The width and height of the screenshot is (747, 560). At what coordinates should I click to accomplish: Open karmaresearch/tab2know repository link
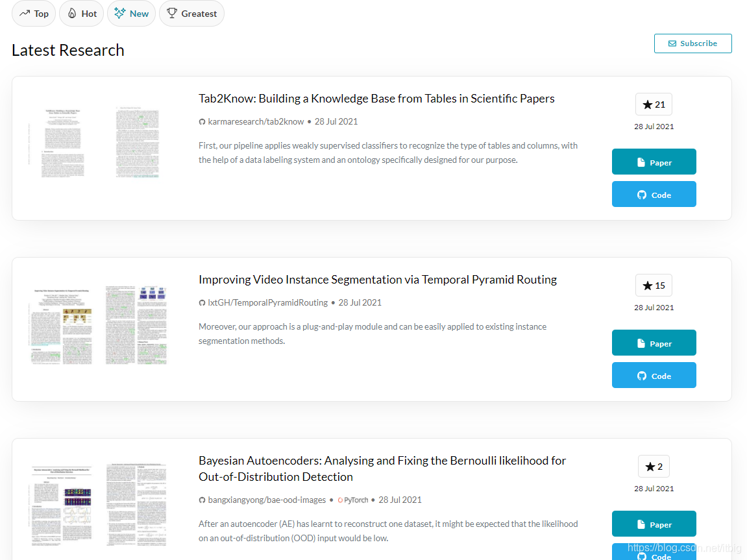[256, 121]
